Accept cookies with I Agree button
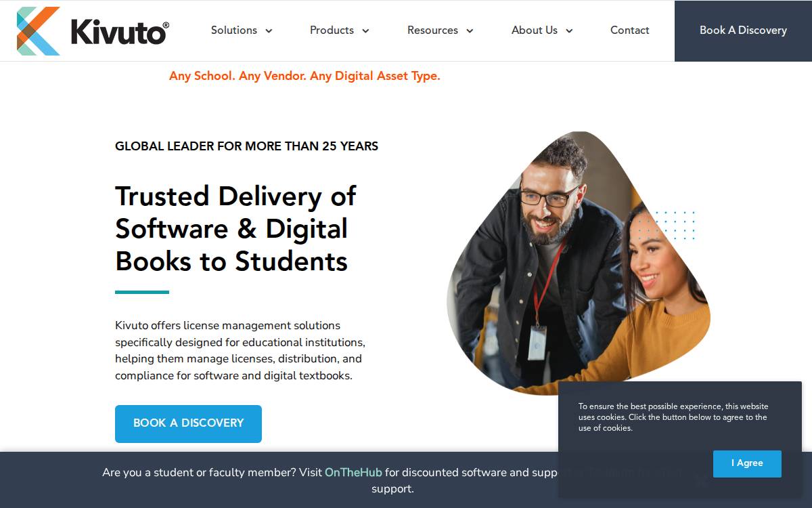The height and width of the screenshot is (508, 812). point(747,464)
